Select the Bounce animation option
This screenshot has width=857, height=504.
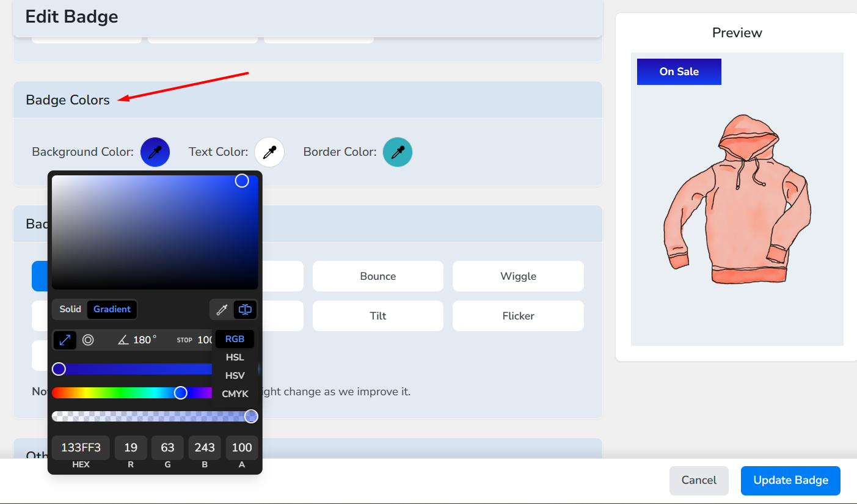tap(377, 276)
